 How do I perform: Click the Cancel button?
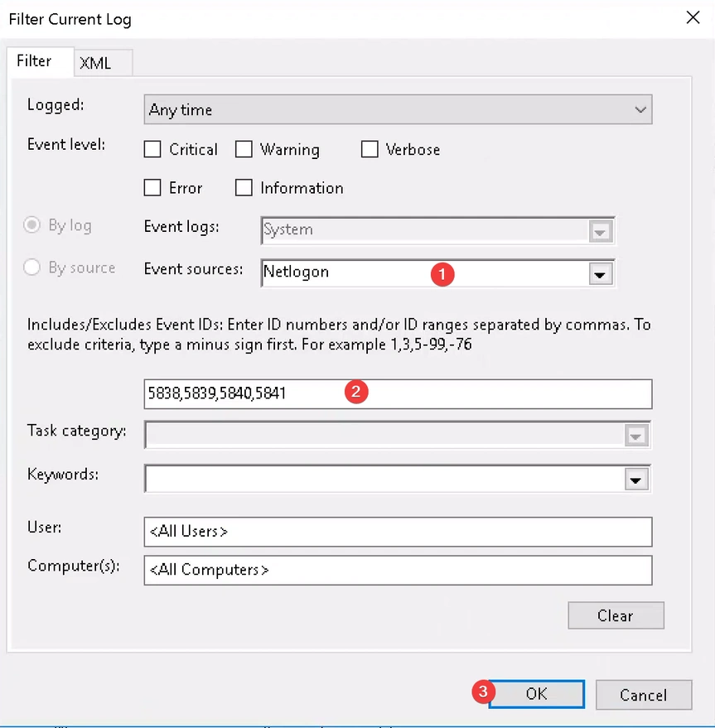pyautogui.click(x=644, y=695)
